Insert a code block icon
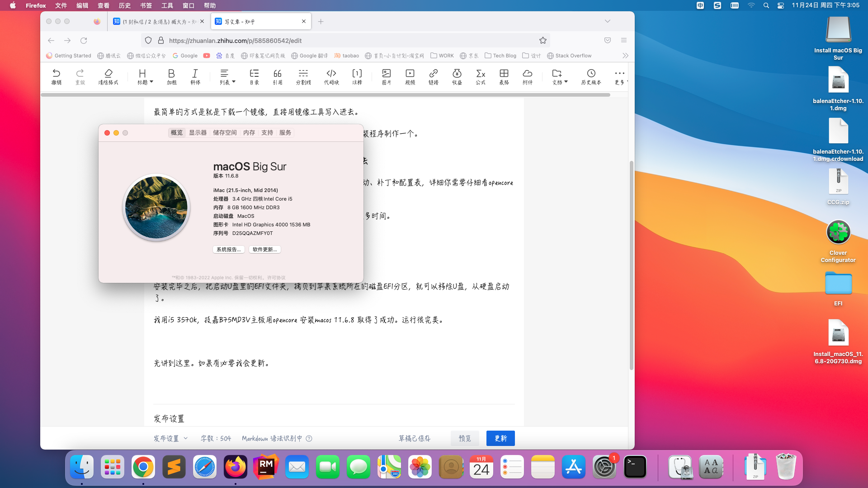 coord(331,76)
